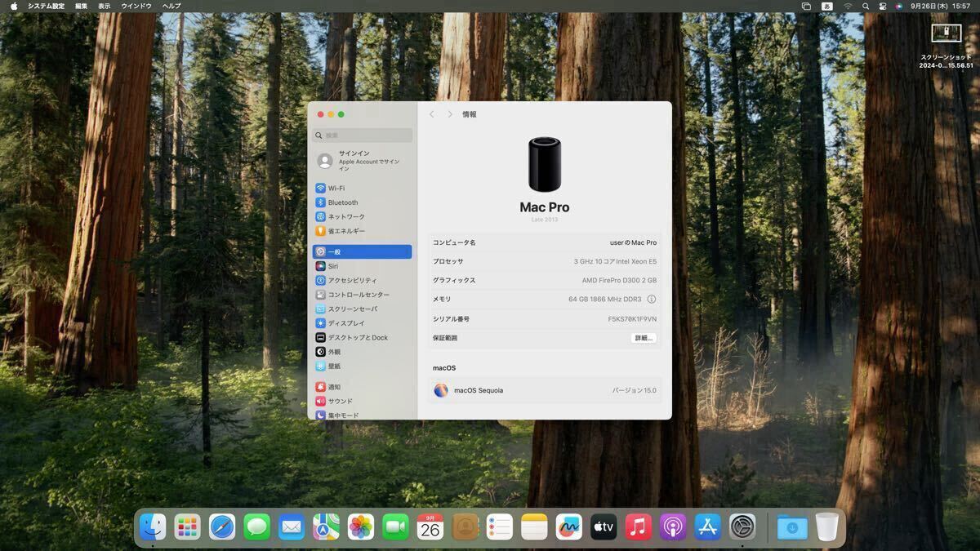Click the Wi-Fi status menu bar icon

[848, 6]
